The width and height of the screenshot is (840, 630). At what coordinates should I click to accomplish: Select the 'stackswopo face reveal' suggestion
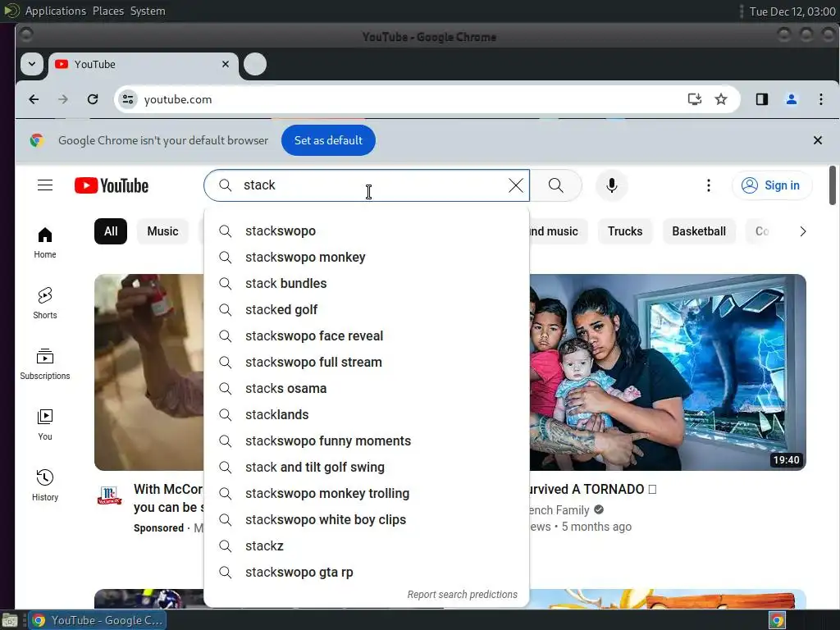(367, 336)
